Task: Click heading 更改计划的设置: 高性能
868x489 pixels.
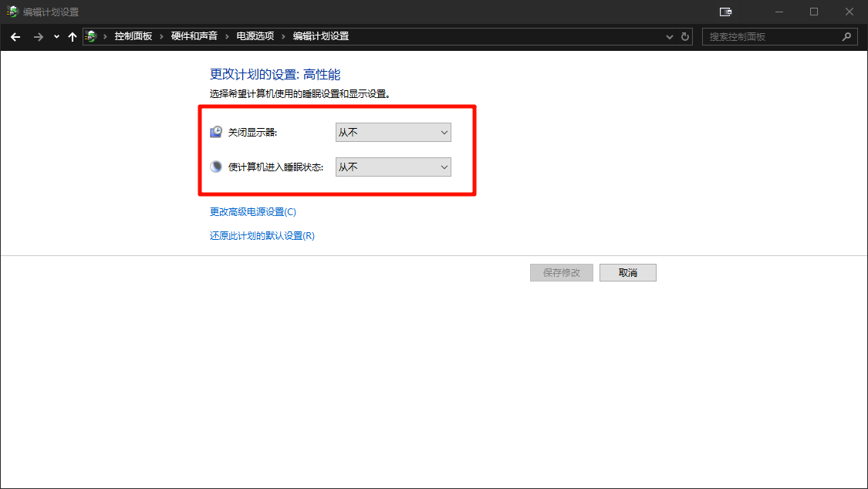Action: (x=275, y=75)
